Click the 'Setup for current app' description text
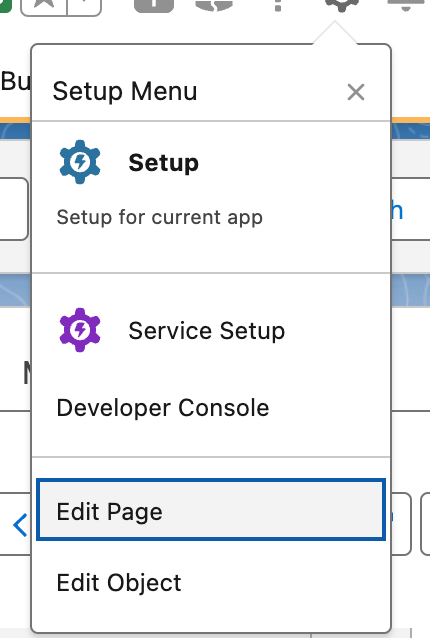The height and width of the screenshot is (638, 430). [159, 217]
